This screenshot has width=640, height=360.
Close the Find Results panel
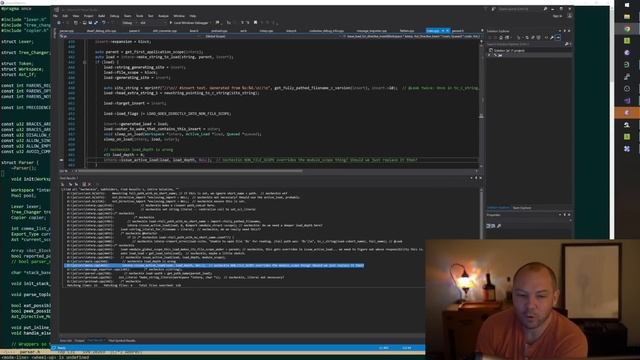point(480,178)
